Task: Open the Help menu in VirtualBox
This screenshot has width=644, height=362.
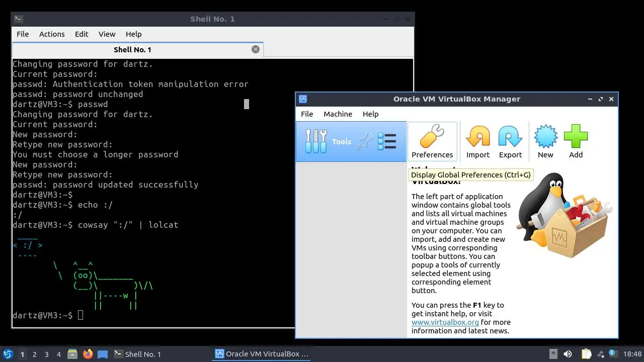Action: (x=370, y=114)
